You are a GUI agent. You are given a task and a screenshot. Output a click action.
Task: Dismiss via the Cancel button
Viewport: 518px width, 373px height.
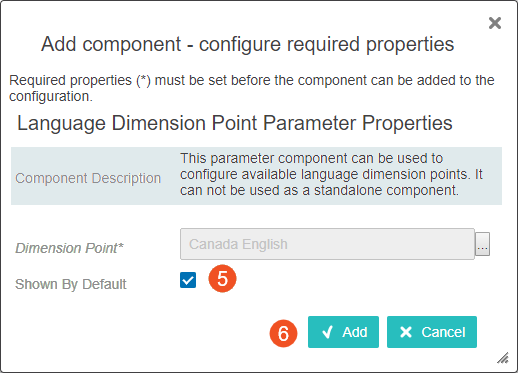(x=432, y=332)
